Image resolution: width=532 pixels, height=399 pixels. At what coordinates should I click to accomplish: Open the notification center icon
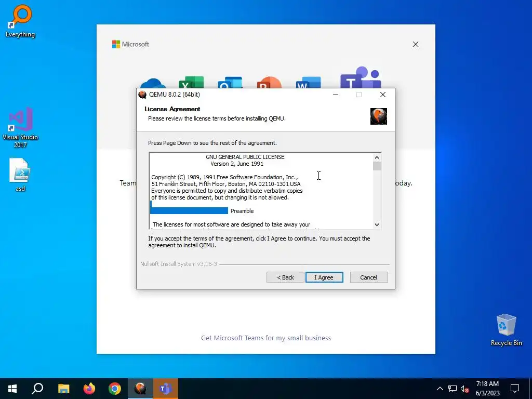pyautogui.click(x=515, y=389)
